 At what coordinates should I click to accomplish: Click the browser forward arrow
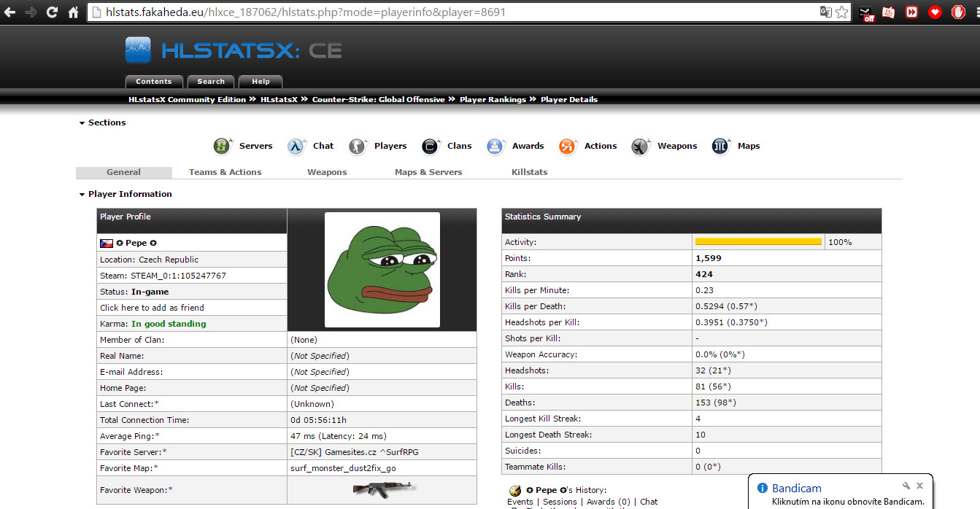pyautogui.click(x=31, y=12)
